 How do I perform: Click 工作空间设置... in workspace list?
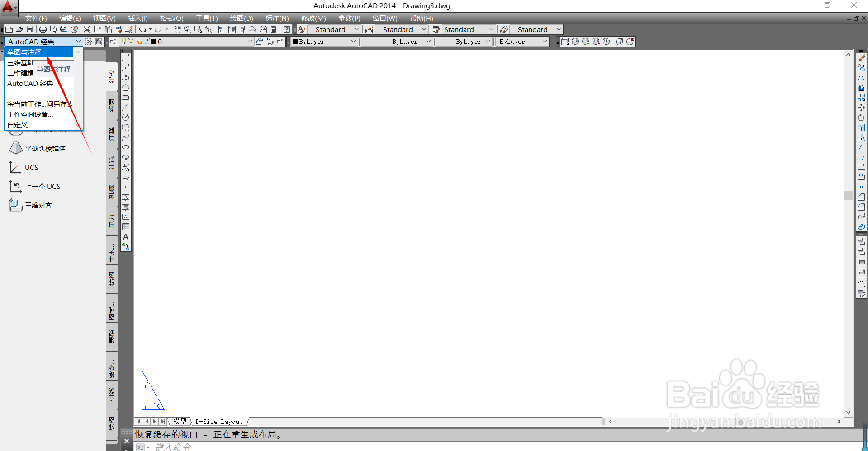pyautogui.click(x=39, y=115)
